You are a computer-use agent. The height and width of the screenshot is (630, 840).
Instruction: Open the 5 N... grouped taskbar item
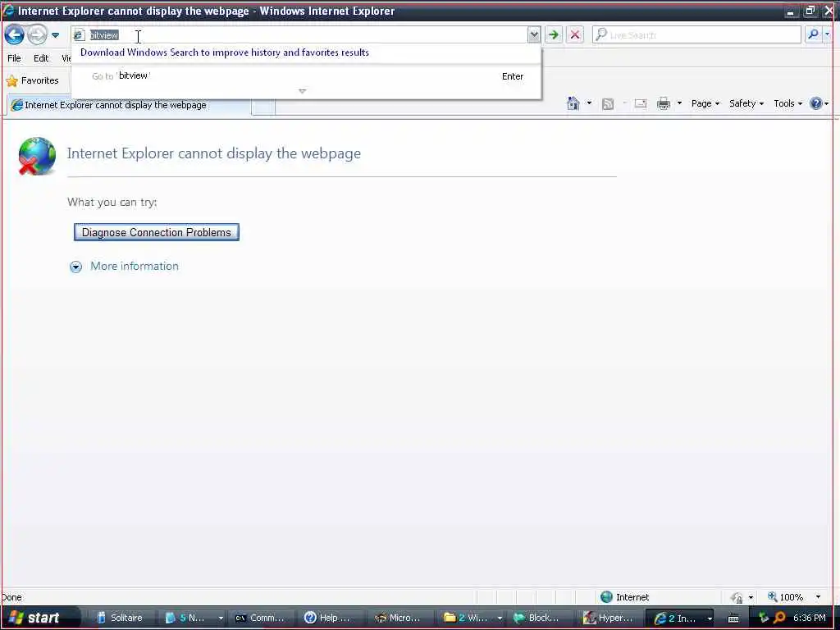[192, 618]
